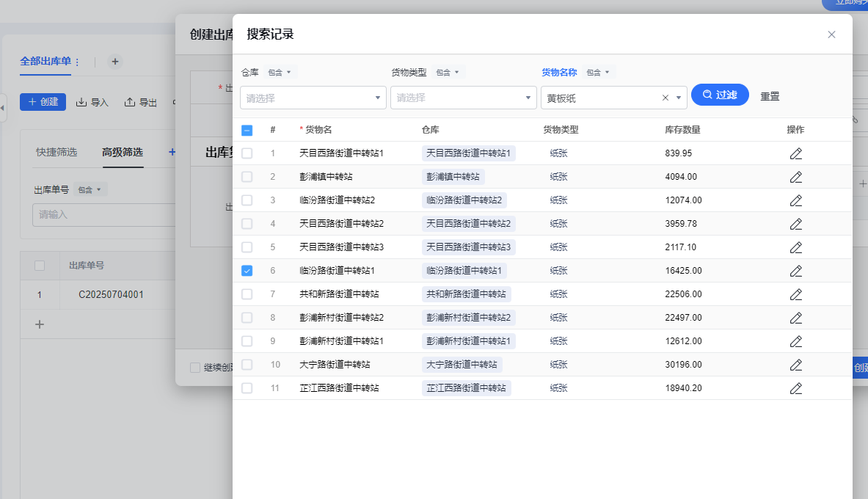The width and height of the screenshot is (868, 499).
Task: Open the 全部出库单 tab options dots
Action: pos(78,62)
